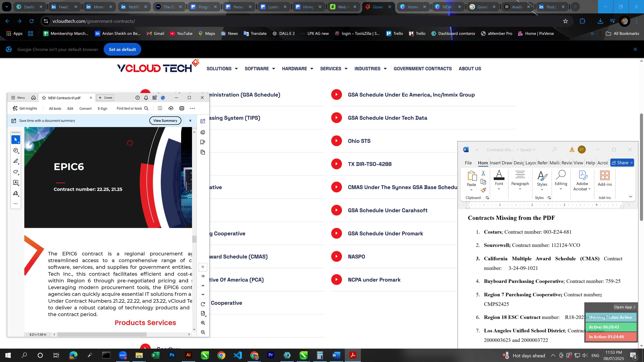Open Acrobat help question mark icon
The height and width of the screenshot is (362, 644).
pyautogui.click(x=138, y=98)
